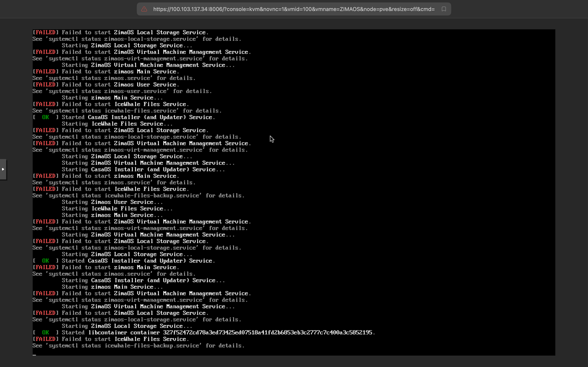Click the final "Failed to start IceWhale Files Service" line
Image resolution: width=588 pixels, height=367 pixels.
click(x=125, y=339)
